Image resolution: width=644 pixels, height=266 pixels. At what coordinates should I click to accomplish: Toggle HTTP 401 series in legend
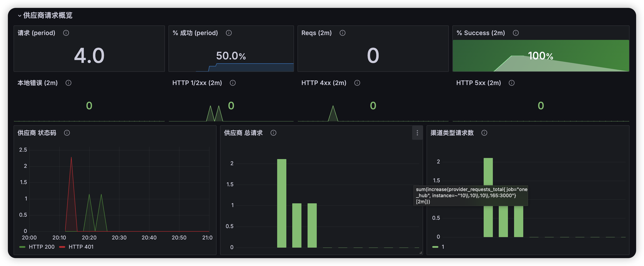(x=81, y=247)
